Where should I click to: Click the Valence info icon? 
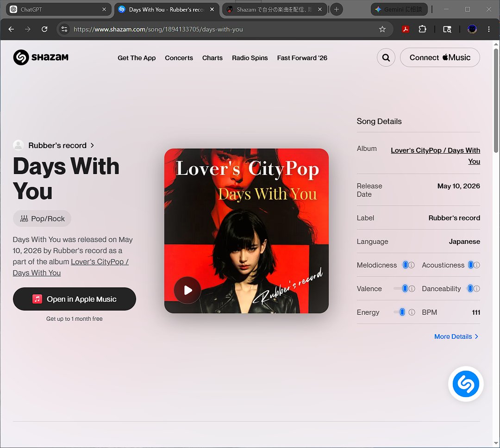[x=412, y=289]
